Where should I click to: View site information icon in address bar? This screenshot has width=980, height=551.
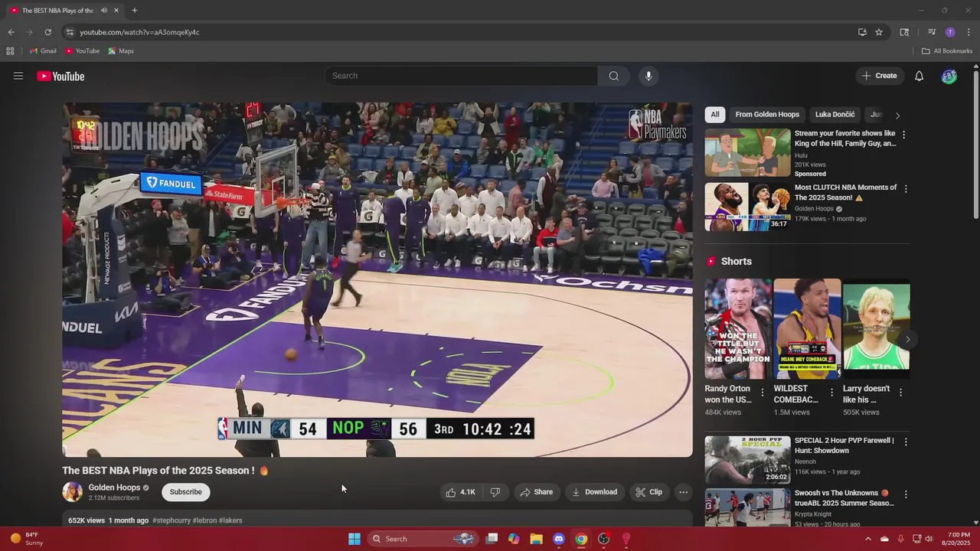coord(70,32)
